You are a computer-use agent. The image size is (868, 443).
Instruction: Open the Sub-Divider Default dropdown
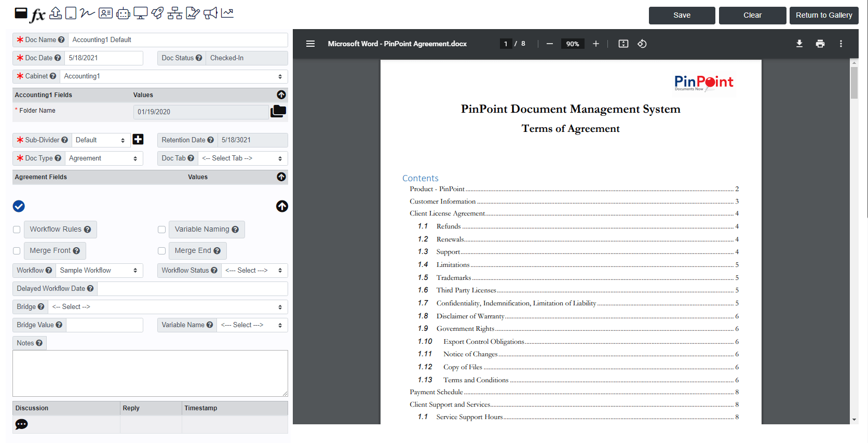101,140
